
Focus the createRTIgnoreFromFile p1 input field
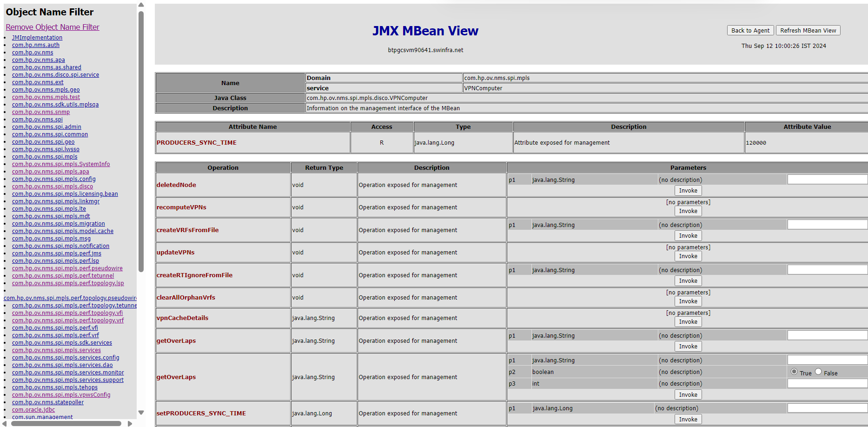pyautogui.click(x=828, y=270)
